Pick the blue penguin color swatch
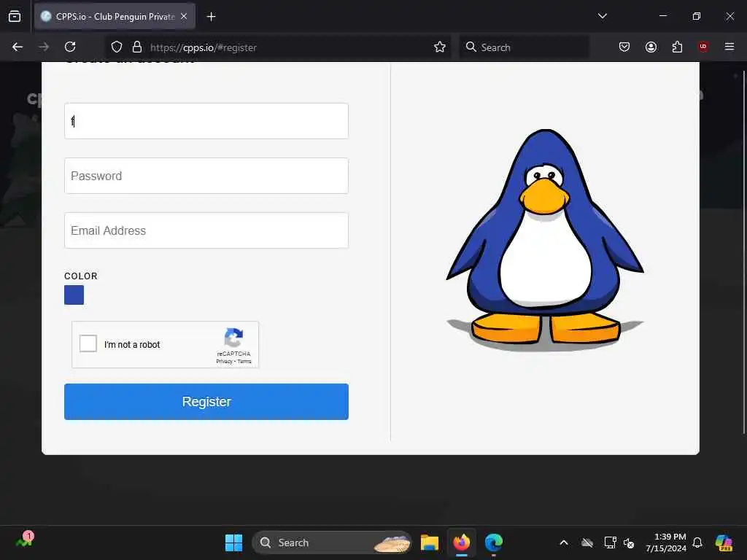Image resolution: width=747 pixels, height=560 pixels. point(74,295)
